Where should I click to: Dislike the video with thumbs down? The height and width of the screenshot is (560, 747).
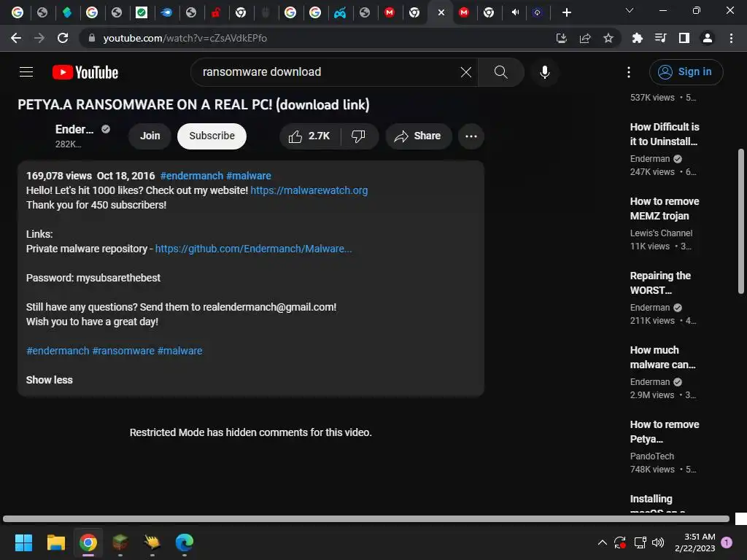[x=359, y=136]
